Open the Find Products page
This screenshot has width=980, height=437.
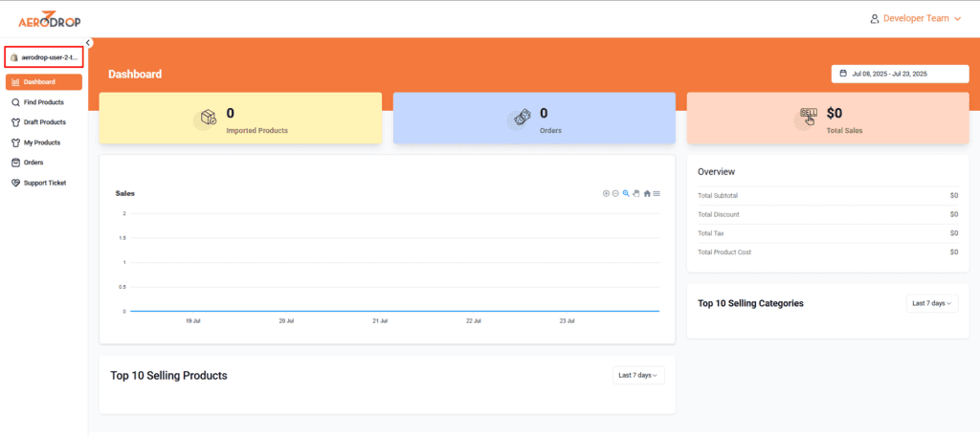pyautogui.click(x=43, y=102)
